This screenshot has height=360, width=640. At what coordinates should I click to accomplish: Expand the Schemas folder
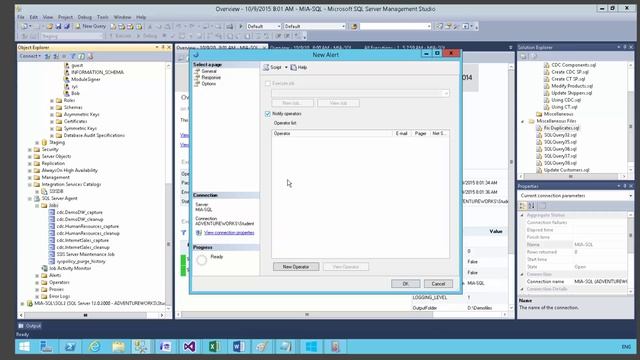[x=52, y=107]
